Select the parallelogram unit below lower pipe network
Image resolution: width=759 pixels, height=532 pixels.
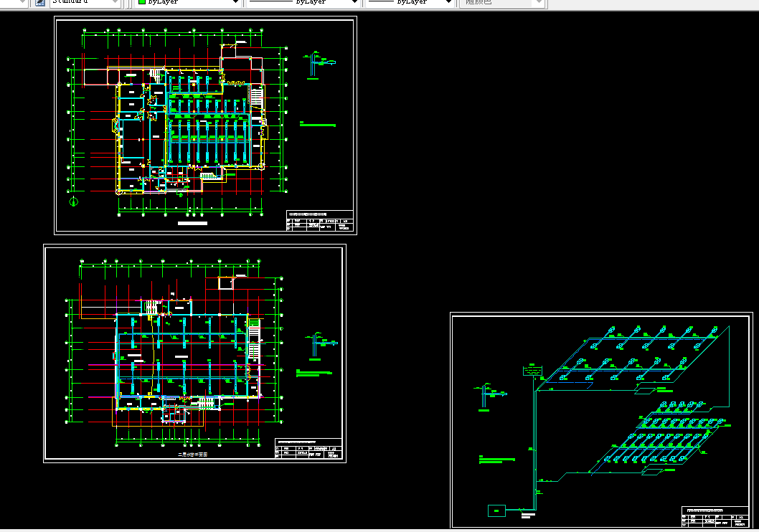click(652, 472)
